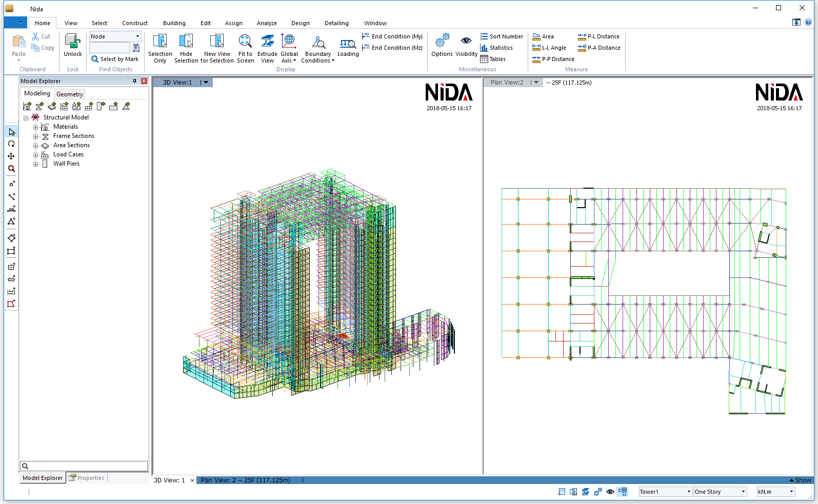
Task: Toggle Visibility eye in ribbon
Action: [466, 41]
